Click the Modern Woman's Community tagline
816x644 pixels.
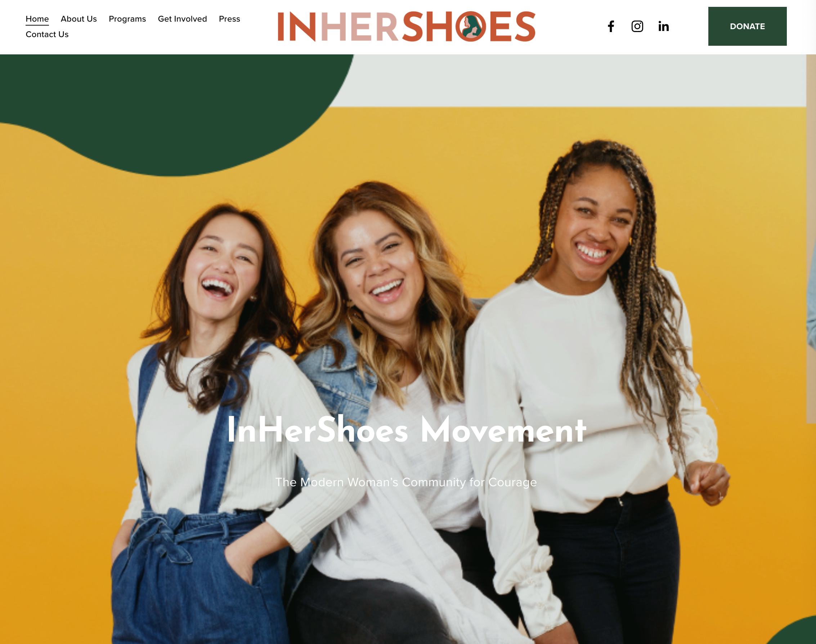[x=406, y=482]
